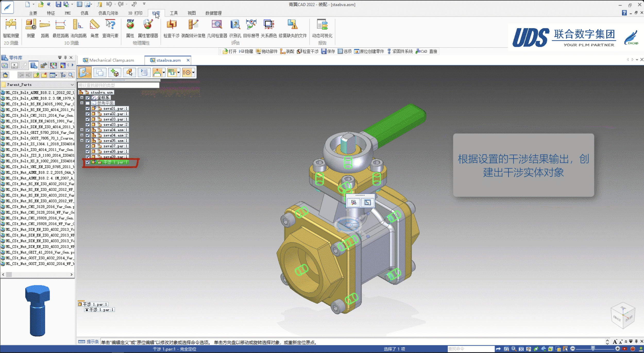Switch to the 特征 ribbon tab
Screen dimensions: 644x353
click(x=51, y=13)
